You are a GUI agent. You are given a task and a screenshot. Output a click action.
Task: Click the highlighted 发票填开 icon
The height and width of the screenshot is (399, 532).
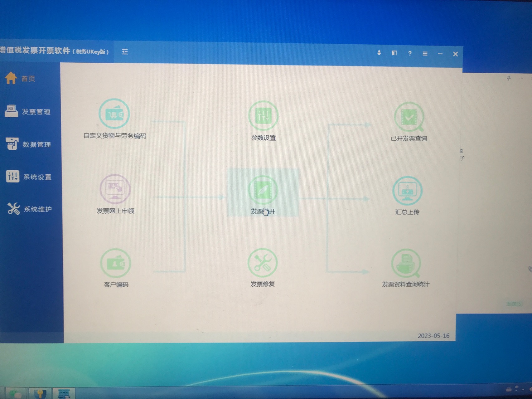point(263,190)
